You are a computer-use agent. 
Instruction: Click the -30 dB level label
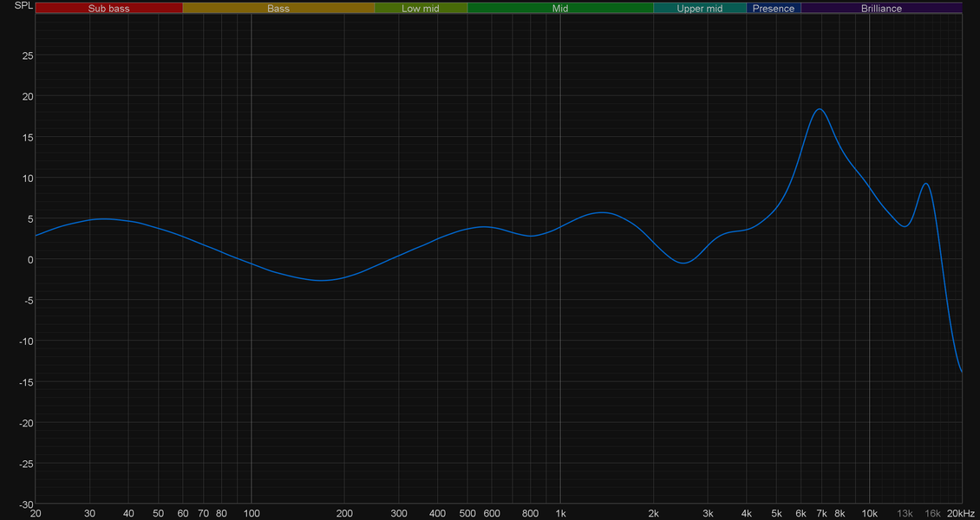[26, 504]
